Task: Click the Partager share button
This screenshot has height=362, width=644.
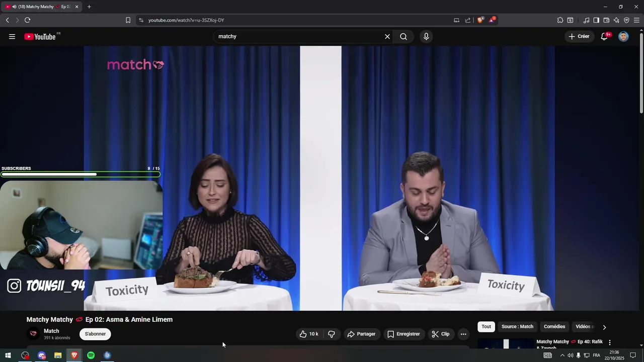Action: pyautogui.click(x=361, y=334)
